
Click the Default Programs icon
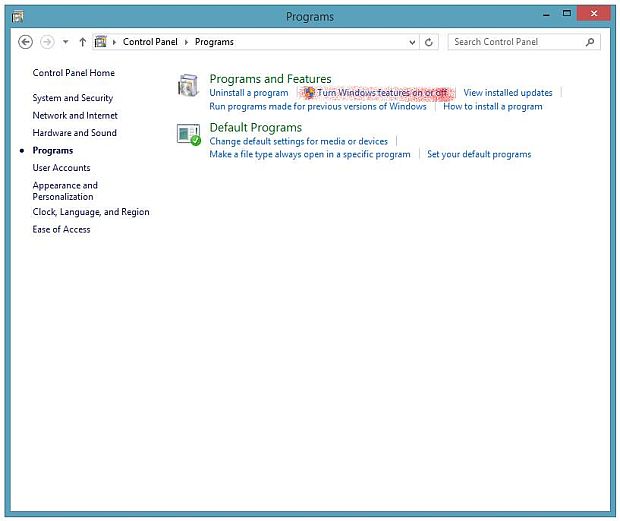tap(189, 134)
